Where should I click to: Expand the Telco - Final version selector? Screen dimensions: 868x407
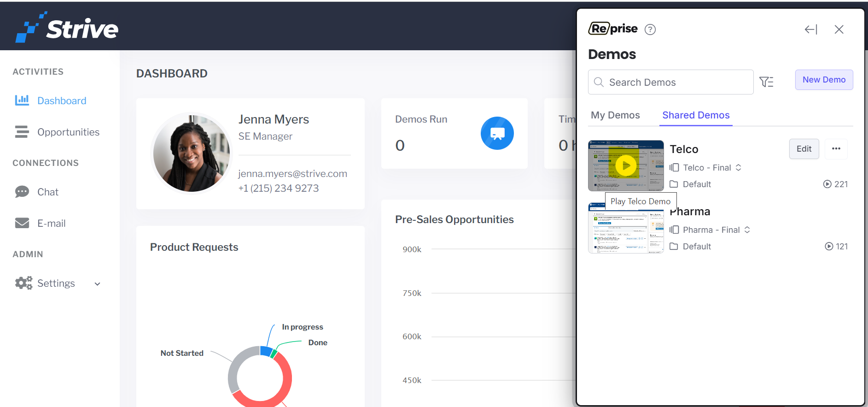click(x=739, y=168)
